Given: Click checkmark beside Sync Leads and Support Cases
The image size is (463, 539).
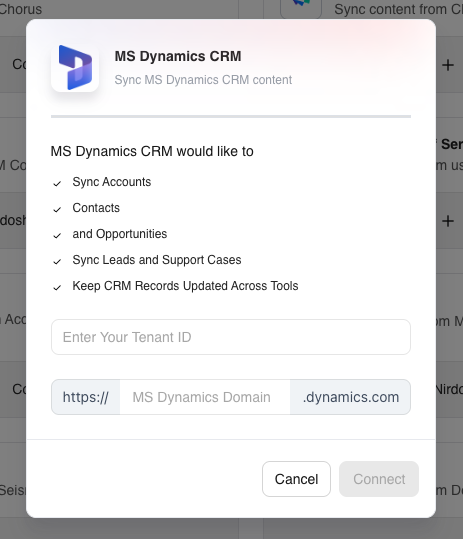Looking at the screenshot, I should 57,262.
